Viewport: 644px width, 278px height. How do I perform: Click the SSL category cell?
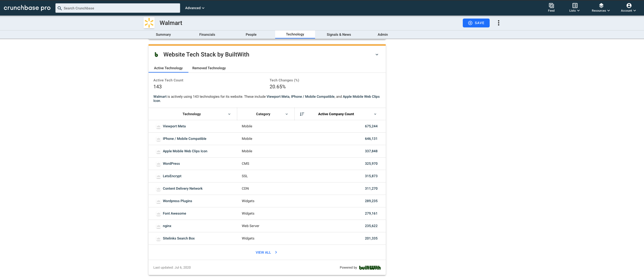click(x=245, y=176)
